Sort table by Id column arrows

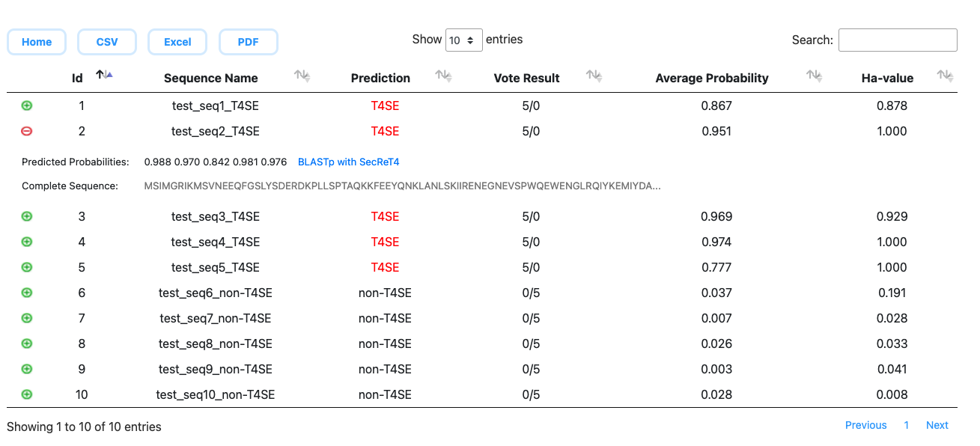click(x=104, y=75)
